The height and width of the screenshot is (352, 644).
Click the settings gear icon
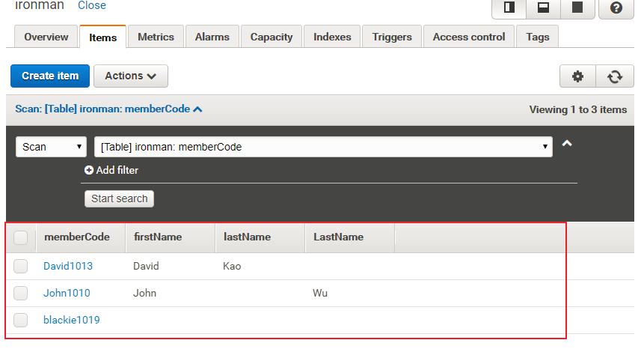[x=577, y=76]
